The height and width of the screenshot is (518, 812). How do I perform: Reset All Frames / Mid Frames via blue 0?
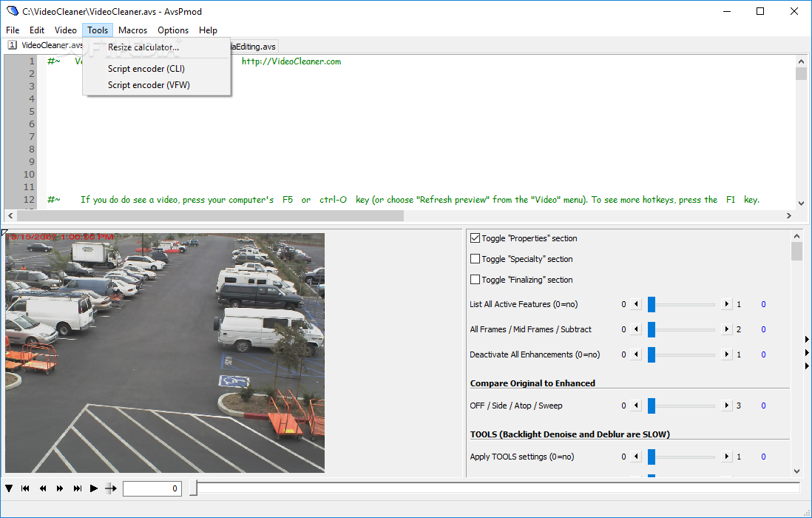point(763,329)
